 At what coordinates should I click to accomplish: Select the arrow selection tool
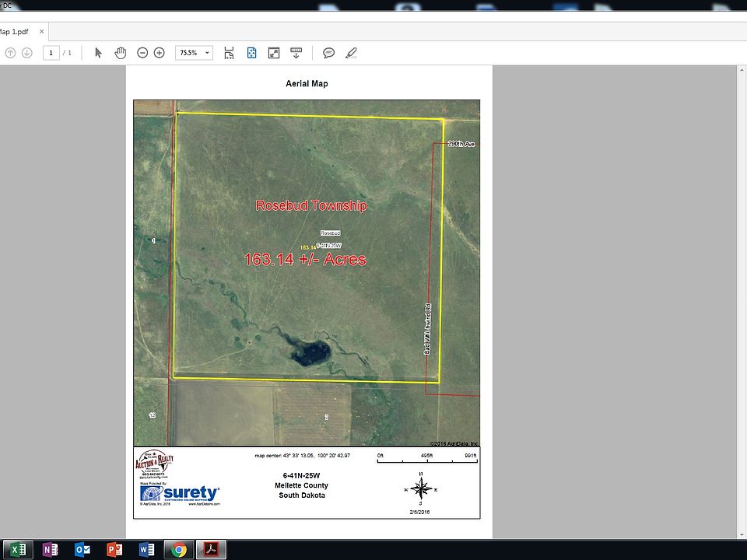pyautogui.click(x=98, y=52)
